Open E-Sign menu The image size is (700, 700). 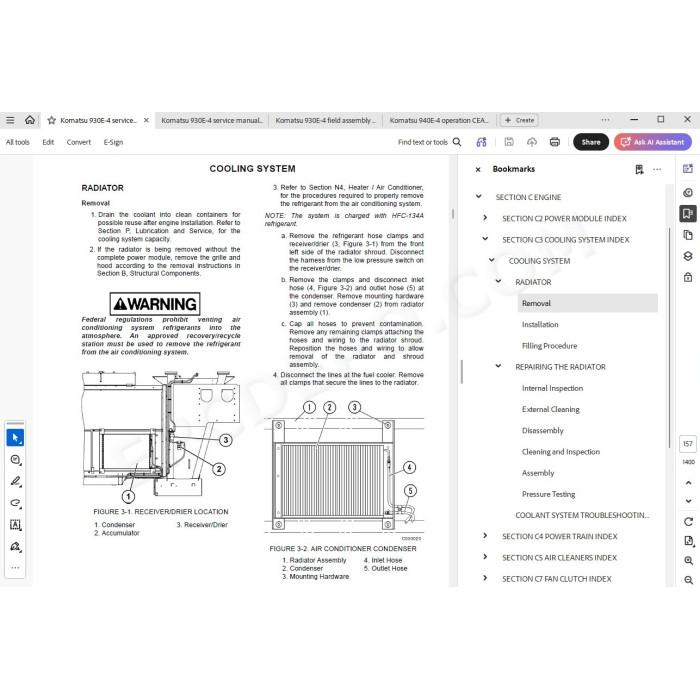pos(113,142)
